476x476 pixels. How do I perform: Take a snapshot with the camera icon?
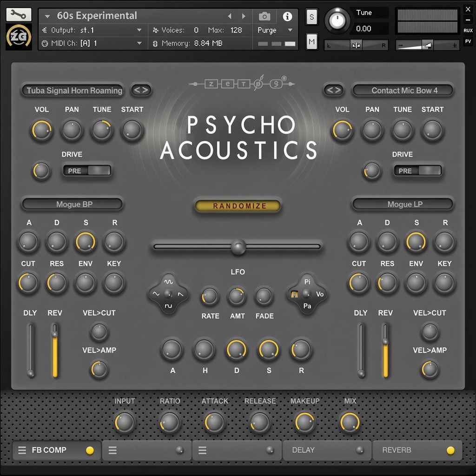[264, 16]
